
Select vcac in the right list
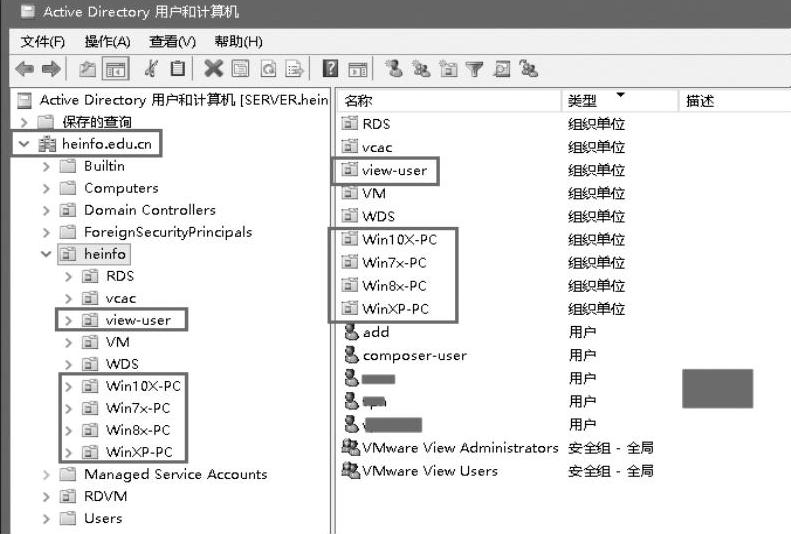point(377,147)
